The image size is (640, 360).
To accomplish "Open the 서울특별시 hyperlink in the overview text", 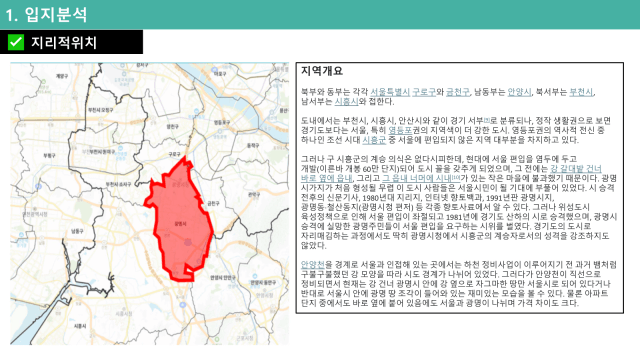I will coord(390,92).
